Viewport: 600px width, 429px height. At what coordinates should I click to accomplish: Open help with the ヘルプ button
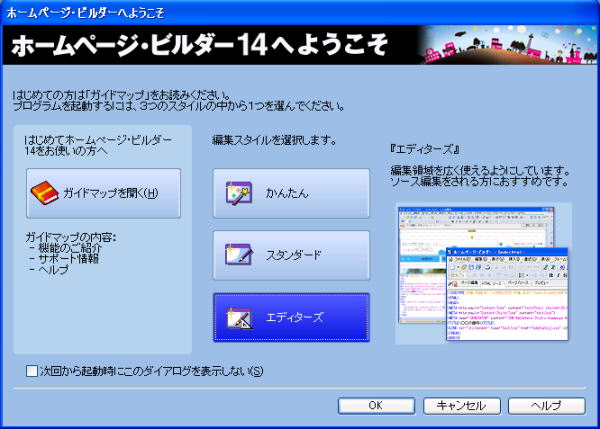point(546,406)
